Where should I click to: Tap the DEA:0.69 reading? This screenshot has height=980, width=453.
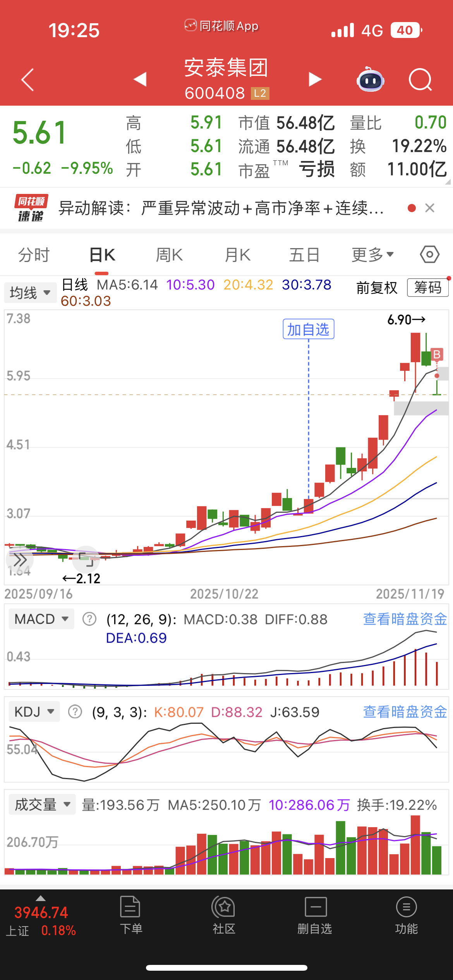pyautogui.click(x=136, y=638)
